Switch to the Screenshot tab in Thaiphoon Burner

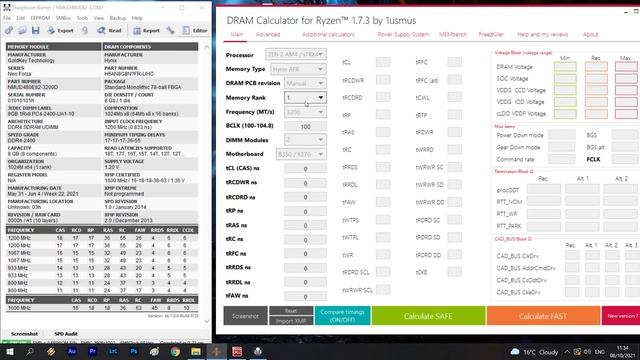[x=24, y=333]
